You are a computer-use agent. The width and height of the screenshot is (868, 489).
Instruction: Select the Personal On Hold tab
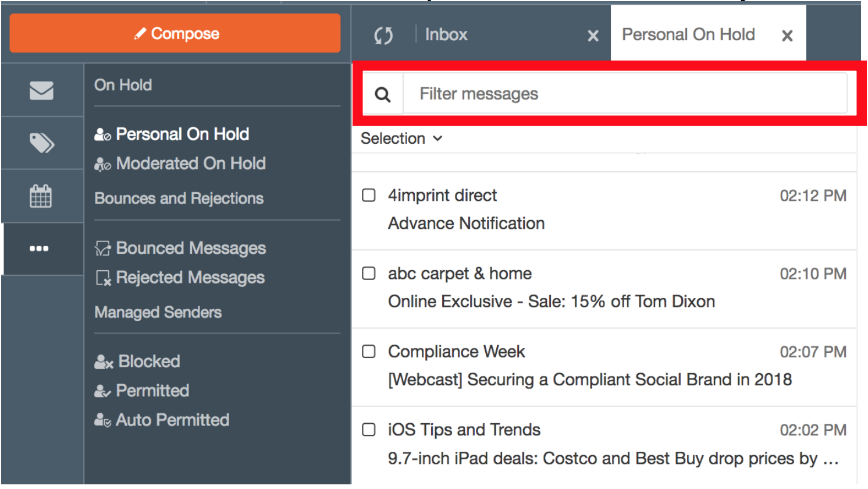pyautogui.click(x=688, y=35)
